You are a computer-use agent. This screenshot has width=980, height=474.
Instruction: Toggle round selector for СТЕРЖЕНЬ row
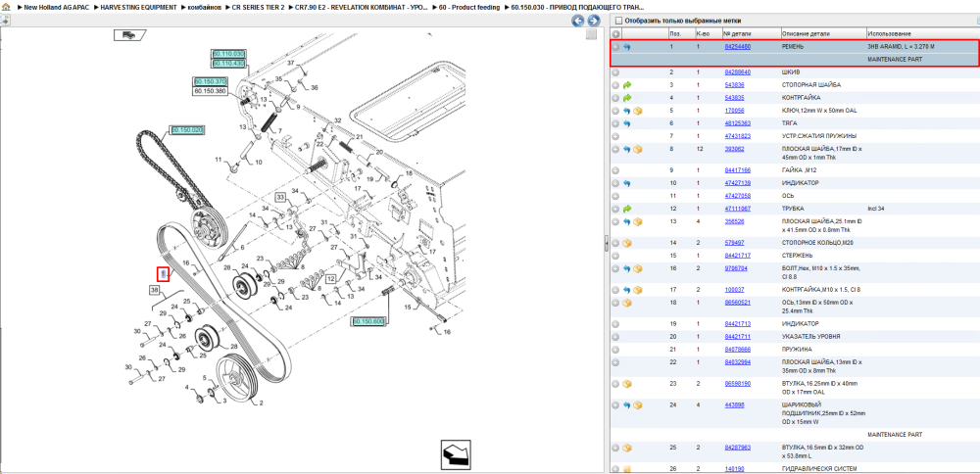615,256
